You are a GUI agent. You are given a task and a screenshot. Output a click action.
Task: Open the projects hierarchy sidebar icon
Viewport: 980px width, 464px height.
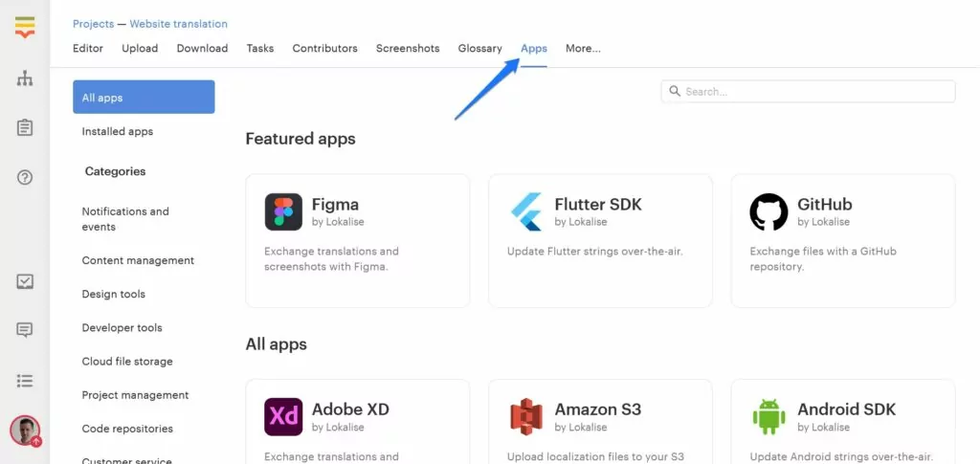[24, 78]
